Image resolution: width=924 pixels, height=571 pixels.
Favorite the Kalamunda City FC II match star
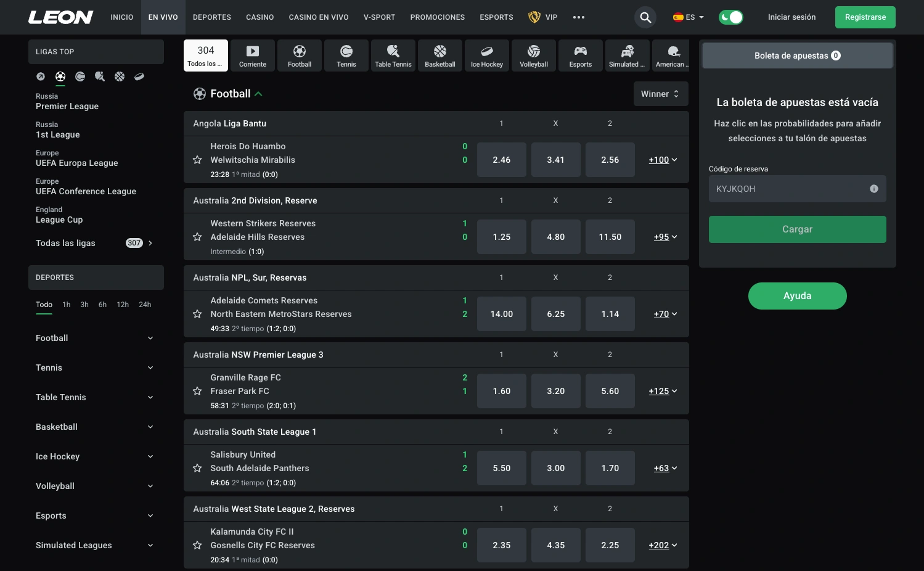point(197,545)
